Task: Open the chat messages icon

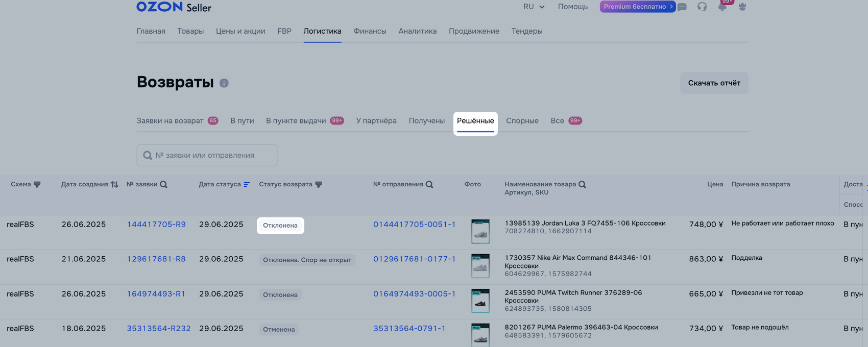Action: (682, 7)
